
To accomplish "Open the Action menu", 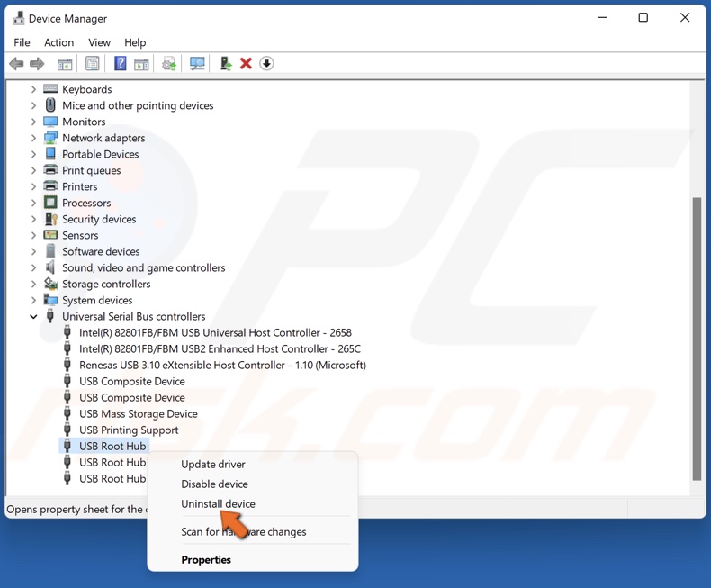I will pos(58,42).
